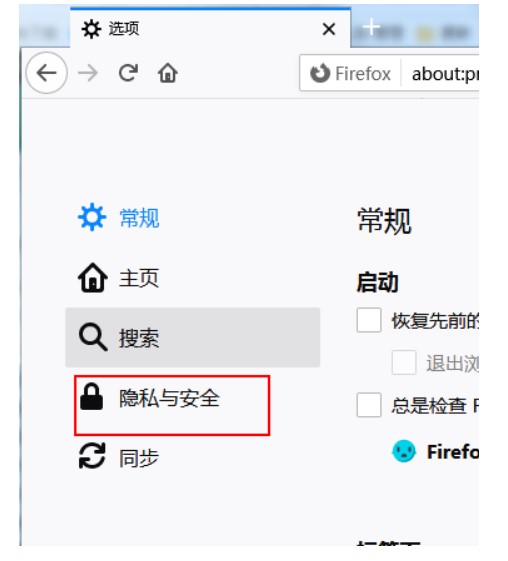
Task: Select 隐私与安全 category label
Action: pyautogui.click(x=169, y=398)
